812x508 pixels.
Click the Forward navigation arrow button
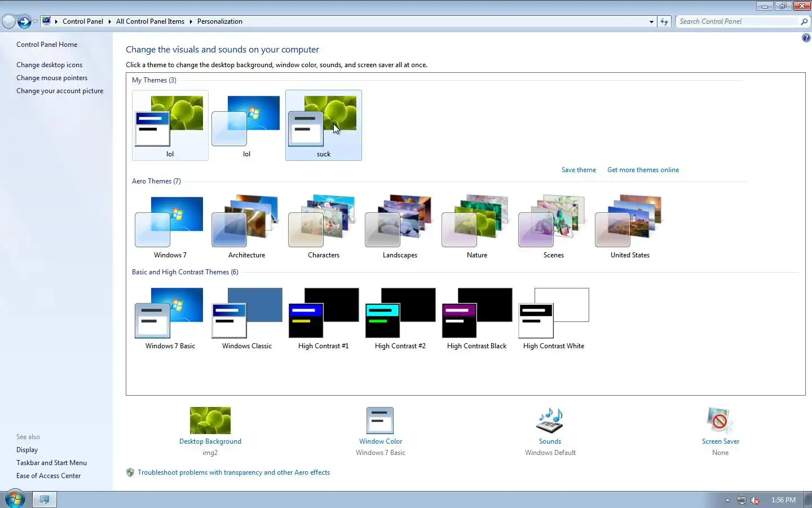pos(24,21)
